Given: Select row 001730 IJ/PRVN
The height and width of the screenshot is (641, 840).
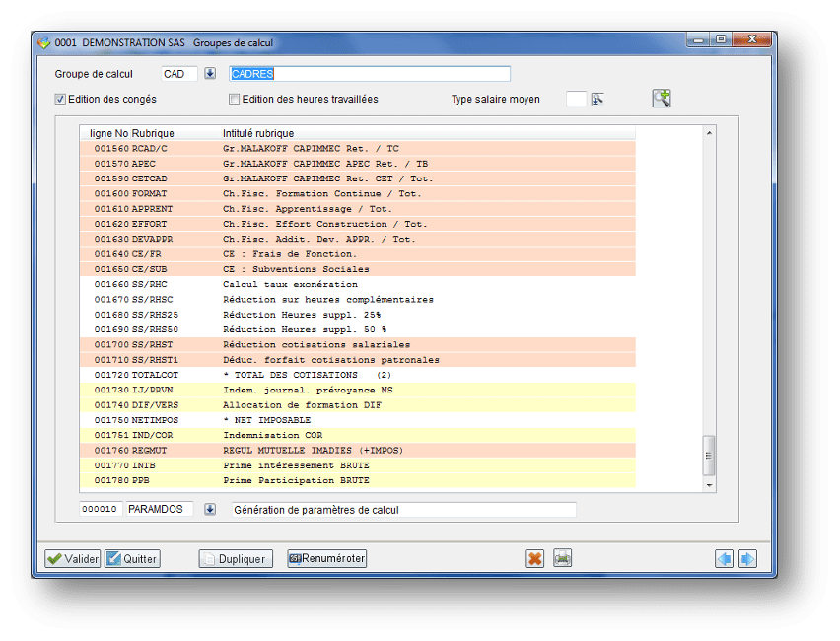Looking at the screenshot, I should tap(358, 390).
